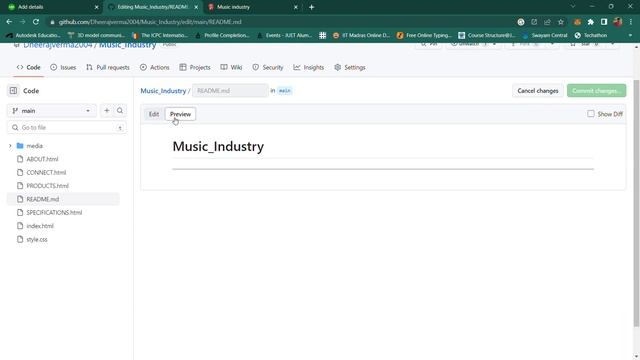Open Free Online Typing bookmark

(424, 36)
